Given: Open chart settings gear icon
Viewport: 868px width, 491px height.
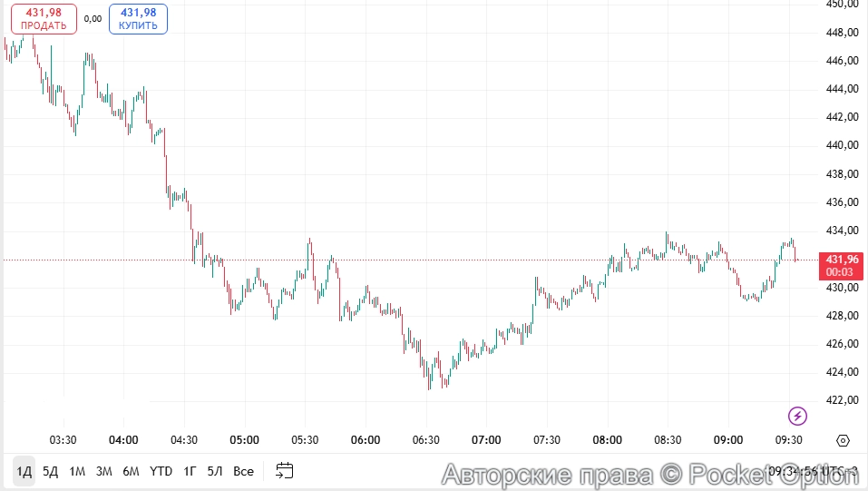Looking at the screenshot, I should [843, 441].
